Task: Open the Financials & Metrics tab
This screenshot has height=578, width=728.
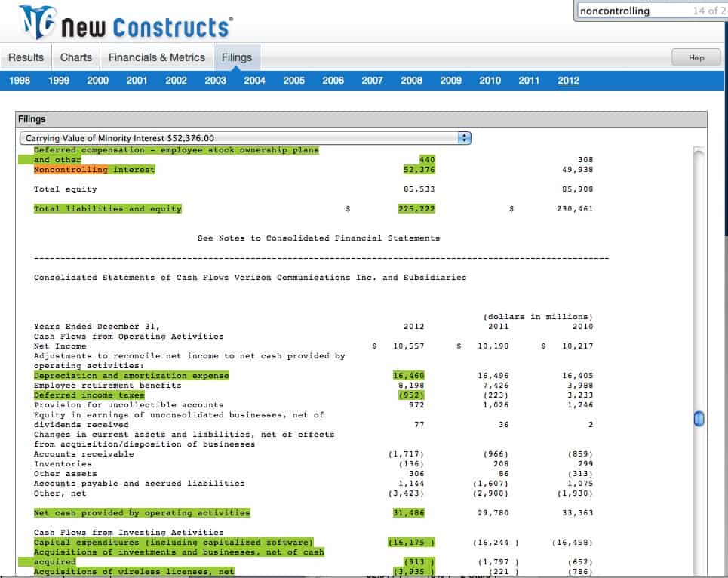Action: point(157,57)
